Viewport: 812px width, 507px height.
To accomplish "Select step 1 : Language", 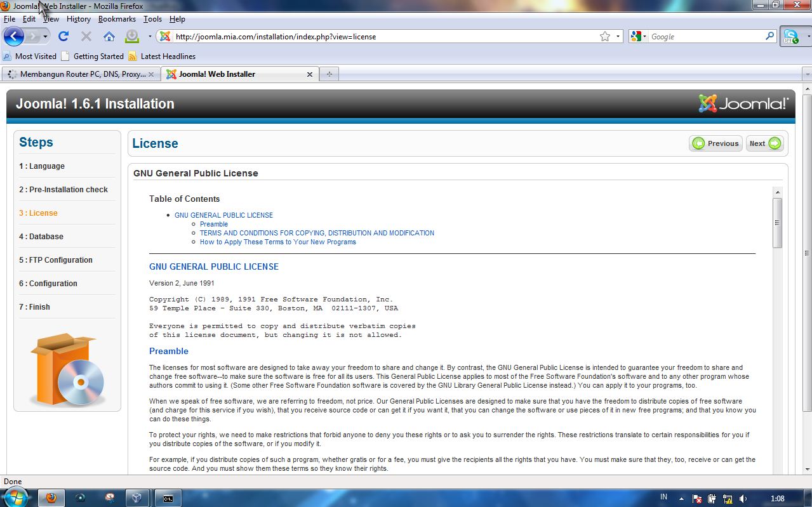I will coord(42,166).
